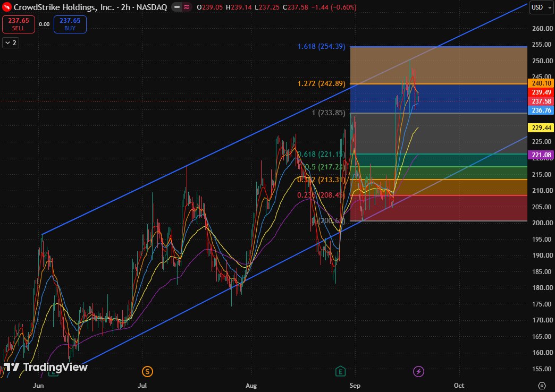Click the orange 240.10 price label
The width and height of the screenshot is (555, 392).
(x=541, y=83)
